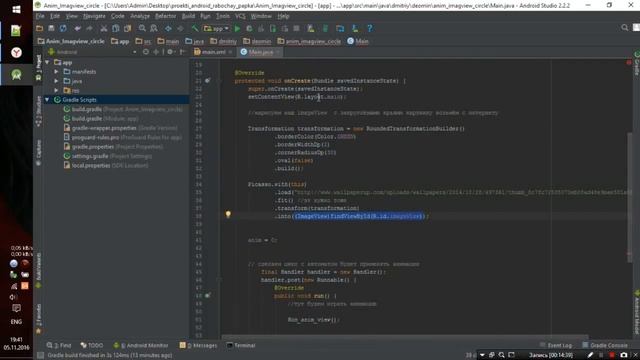Click the Yandex browser taskbar icon
The width and height of the screenshot is (640, 360).
[x=16, y=53]
